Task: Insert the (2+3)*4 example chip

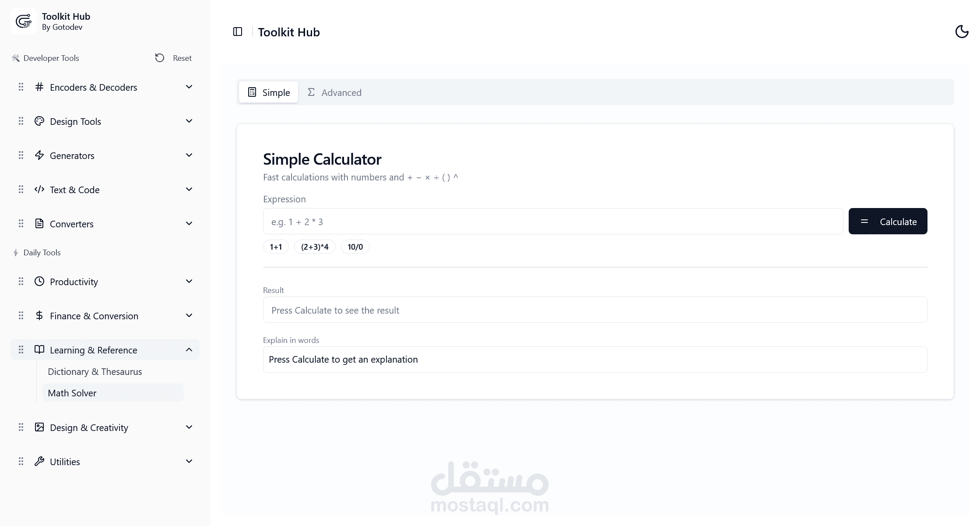Action: [315, 247]
